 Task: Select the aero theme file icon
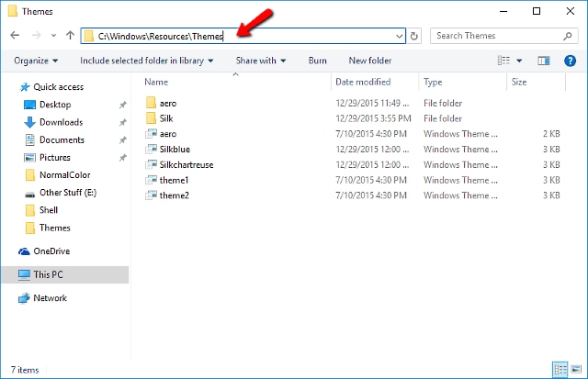151,134
